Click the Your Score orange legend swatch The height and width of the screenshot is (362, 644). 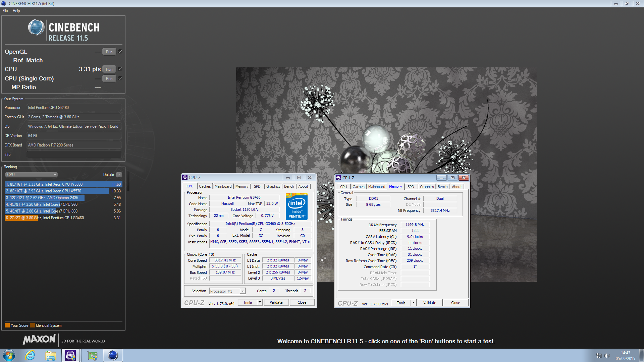click(7, 325)
